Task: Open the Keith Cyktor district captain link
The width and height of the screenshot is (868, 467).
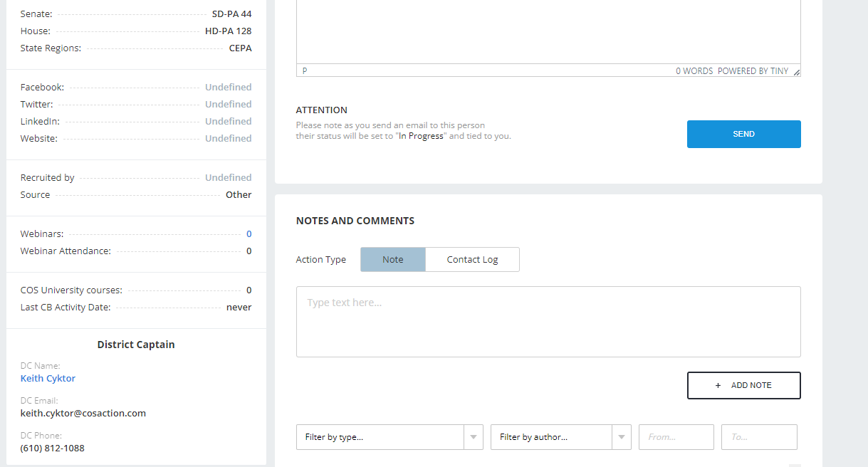Action: click(48, 379)
